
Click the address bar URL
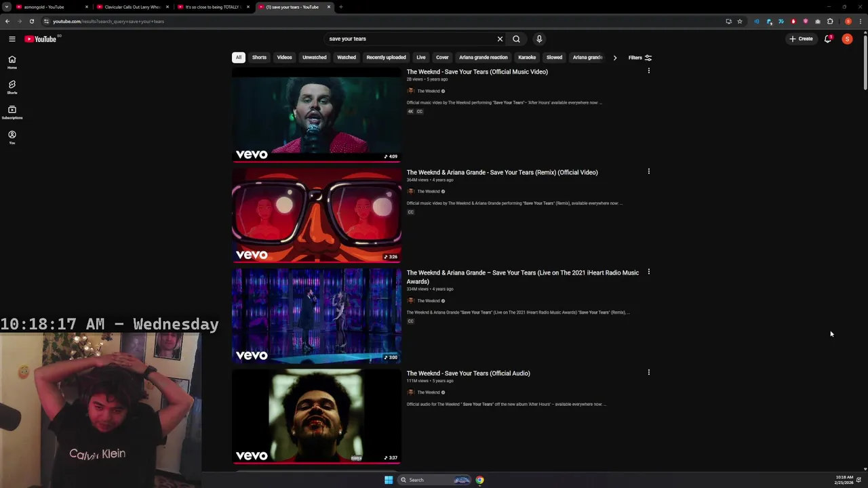point(108,21)
